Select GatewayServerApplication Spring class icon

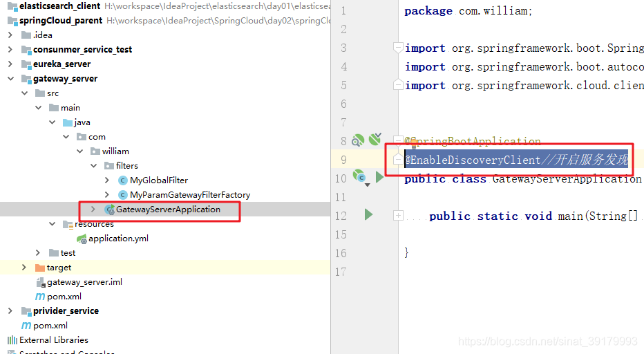(109, 209)
